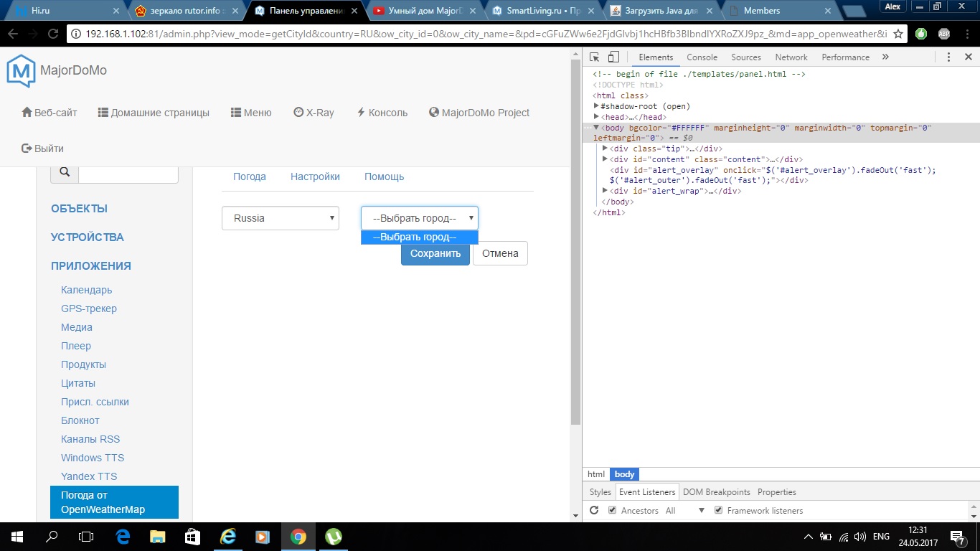Screen dimensions: 980x551
Task: Open the Настройки tab
Action: [315, 176]
